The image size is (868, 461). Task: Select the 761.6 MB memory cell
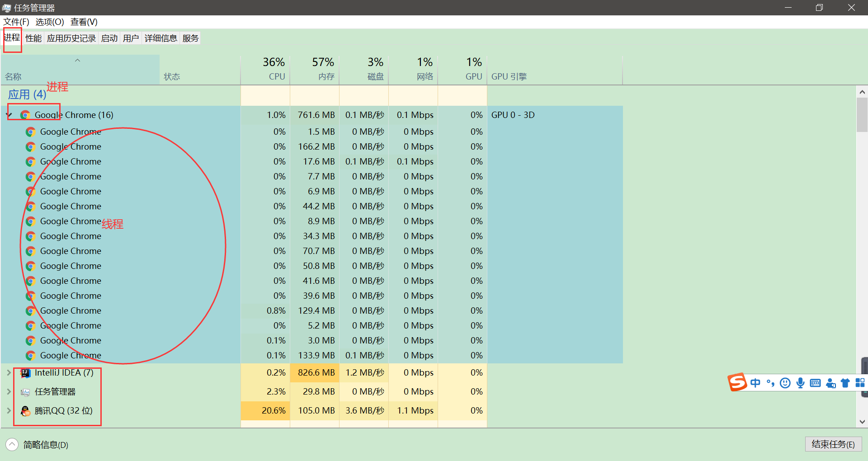click(x=315, y=115)
